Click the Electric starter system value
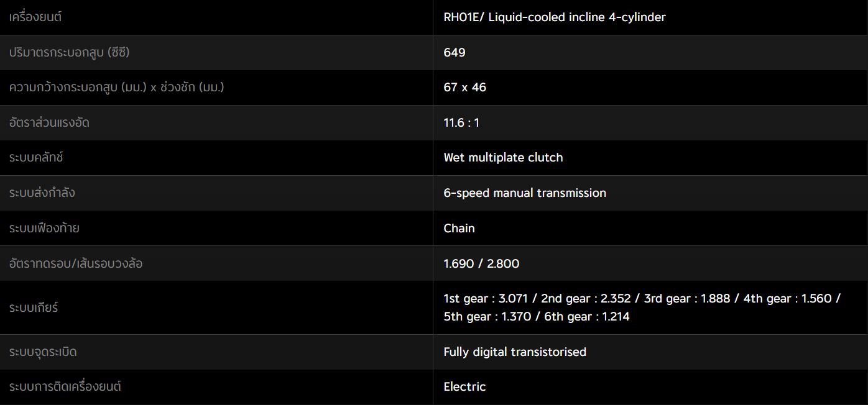 [464, 387]
